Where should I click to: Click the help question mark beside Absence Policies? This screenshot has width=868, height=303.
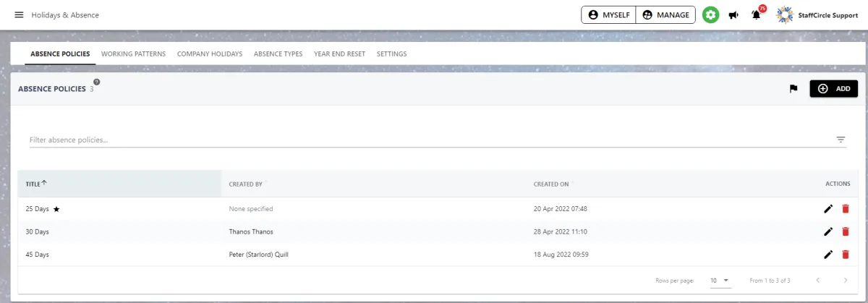pyautogui.click(x=97, y=82)
